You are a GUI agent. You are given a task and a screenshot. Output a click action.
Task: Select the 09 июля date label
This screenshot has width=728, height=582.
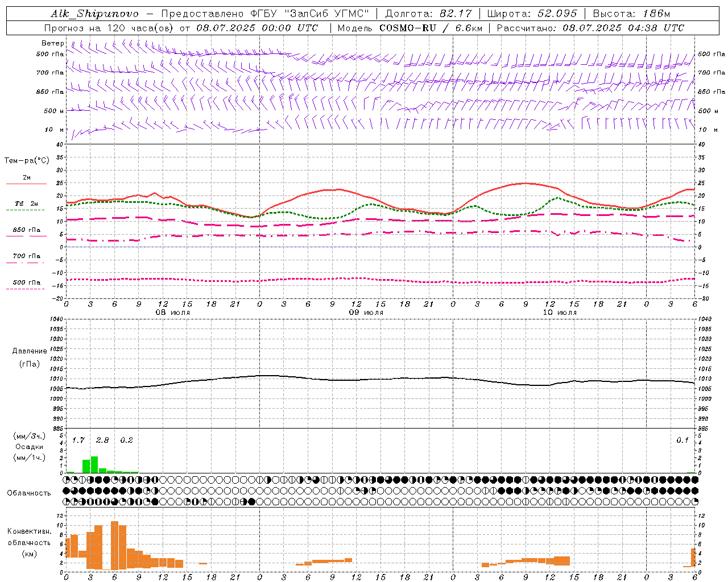tap(366, 313)
